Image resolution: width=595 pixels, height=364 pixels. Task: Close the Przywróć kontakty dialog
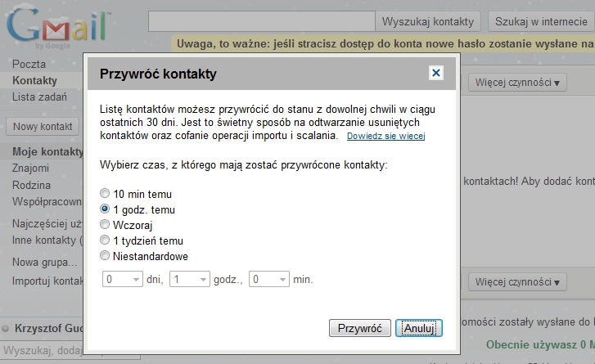(436, 73)
